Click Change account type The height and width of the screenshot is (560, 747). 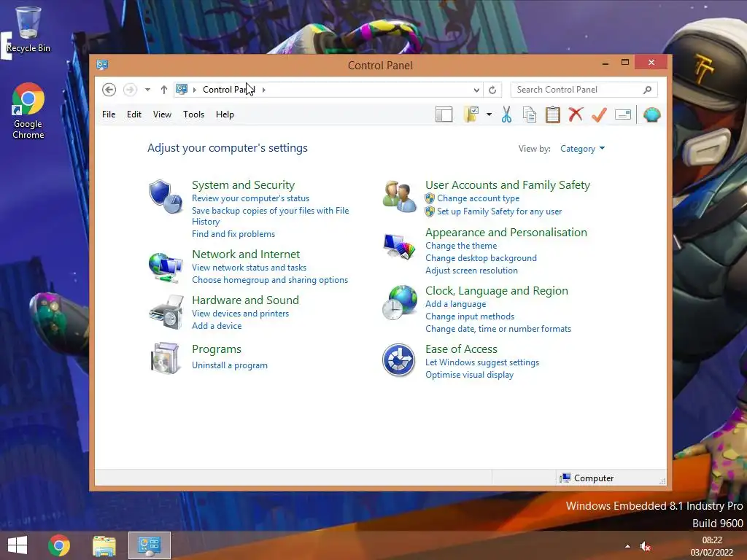[479, 198]
